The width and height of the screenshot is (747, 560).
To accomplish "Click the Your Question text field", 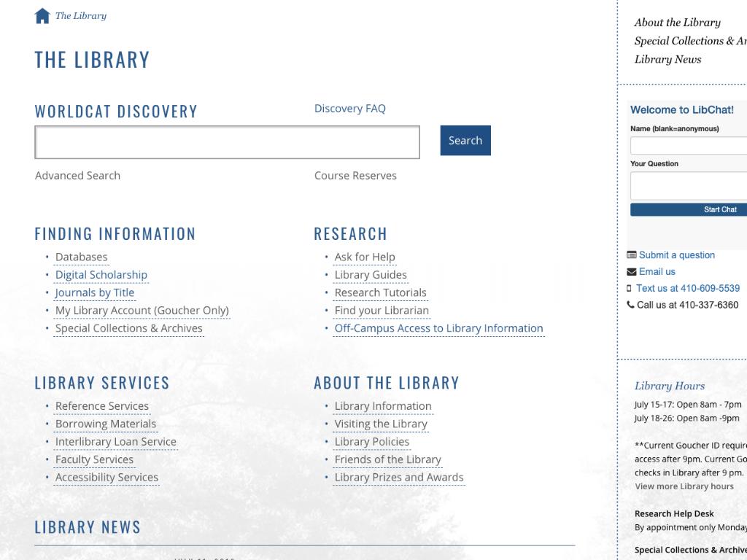I will (x=689, y=186).
